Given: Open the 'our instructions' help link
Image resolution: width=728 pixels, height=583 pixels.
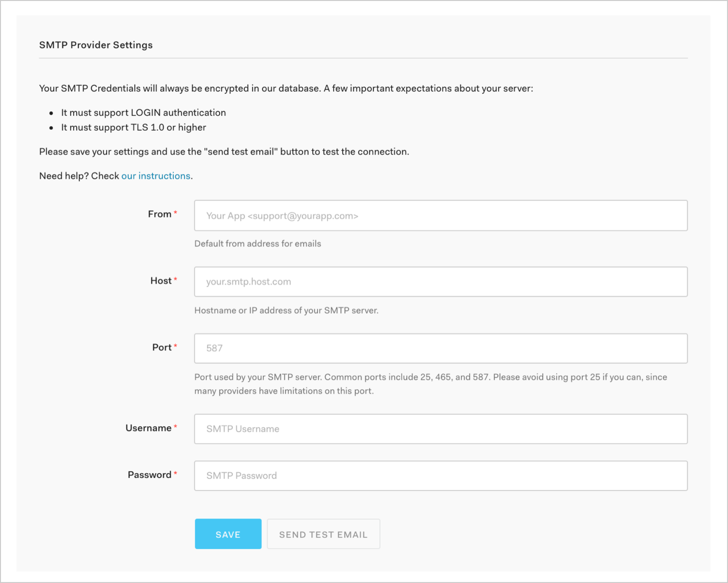Looking at the screenshot, I should 156,176.
